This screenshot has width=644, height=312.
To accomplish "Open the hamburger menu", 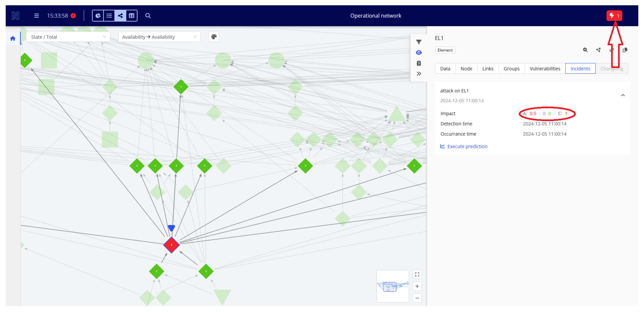I will (x=37, y=16).
